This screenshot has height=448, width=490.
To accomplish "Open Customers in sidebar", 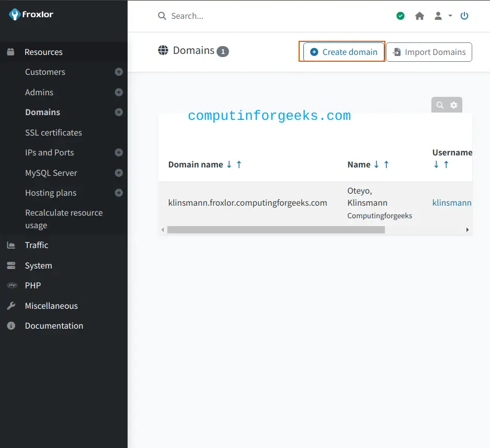I will [45, 72].
